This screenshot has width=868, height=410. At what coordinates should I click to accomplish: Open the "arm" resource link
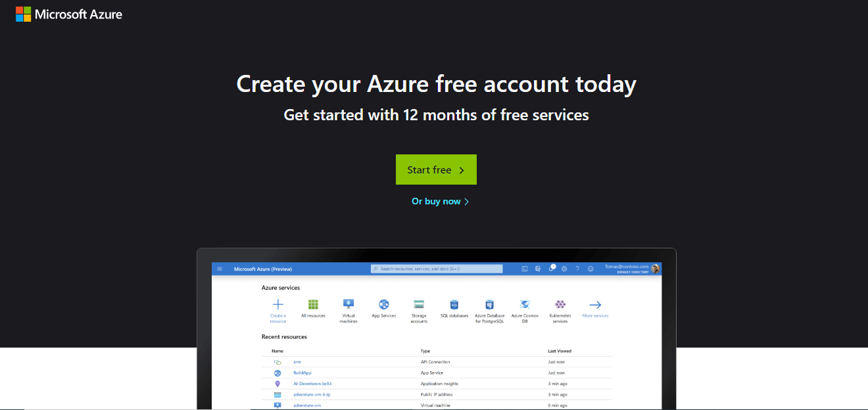[297, 362]
